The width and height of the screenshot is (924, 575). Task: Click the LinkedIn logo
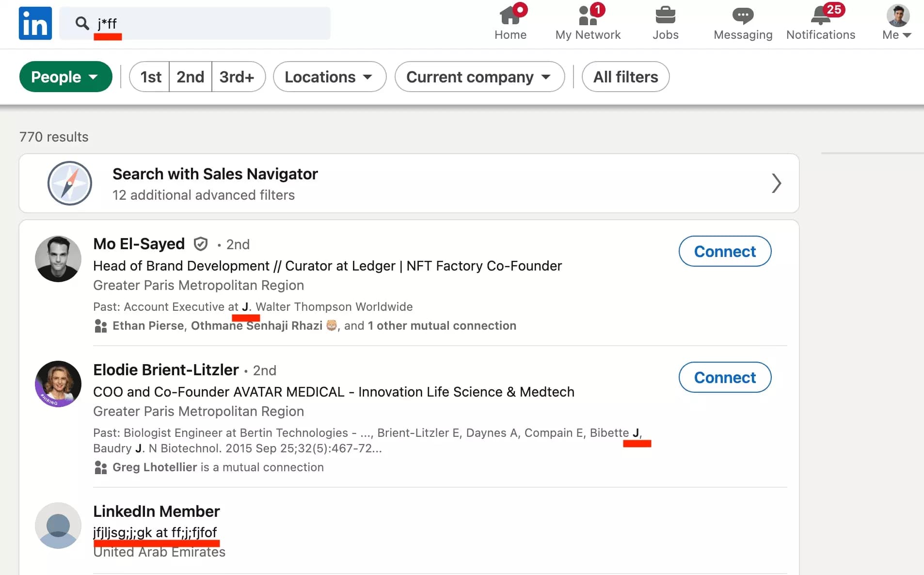(34, 23)
